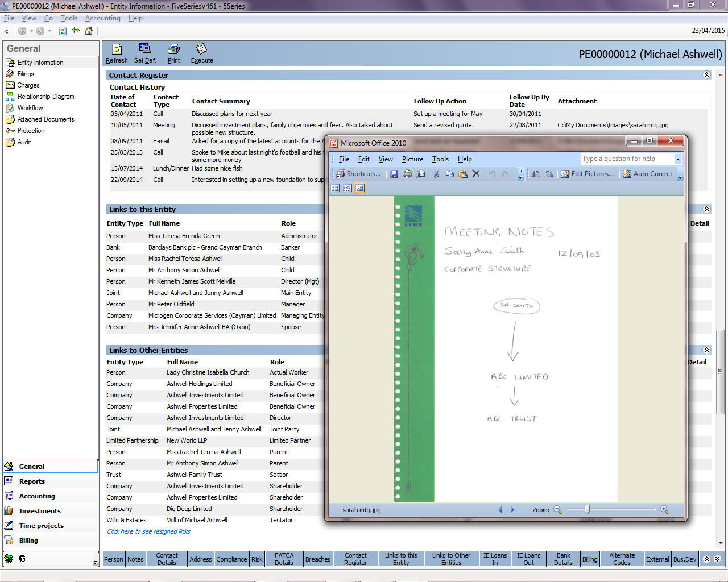Viewport: 728px width, 582px height.
Task: Open the Picture menu
Action: click(412, 159)
